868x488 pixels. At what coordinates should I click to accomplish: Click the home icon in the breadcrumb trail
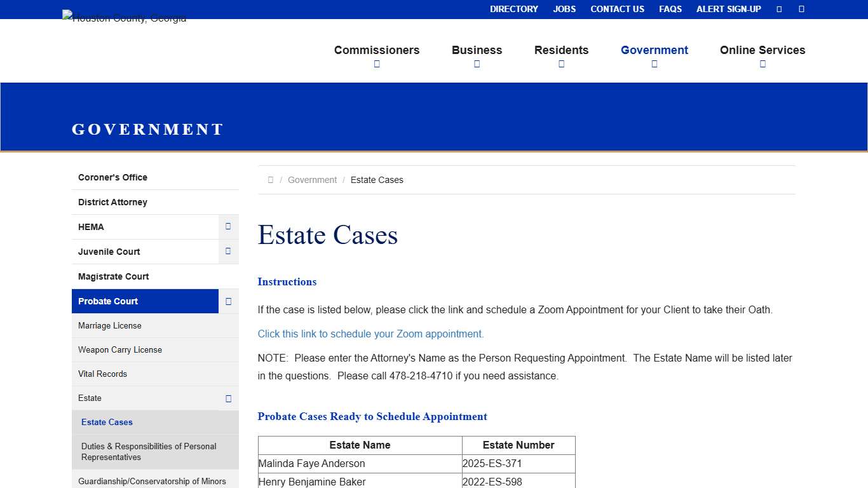(x=271, y=179)
